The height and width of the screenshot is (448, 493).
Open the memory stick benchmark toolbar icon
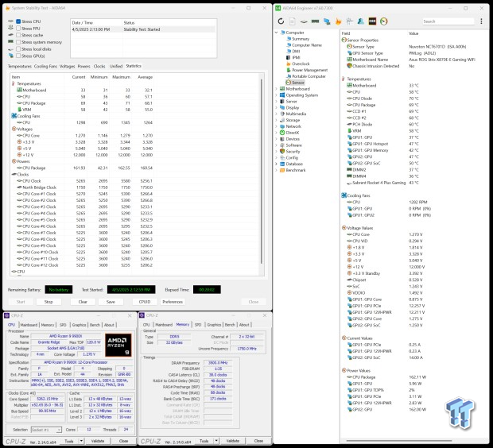coord(315,21)
